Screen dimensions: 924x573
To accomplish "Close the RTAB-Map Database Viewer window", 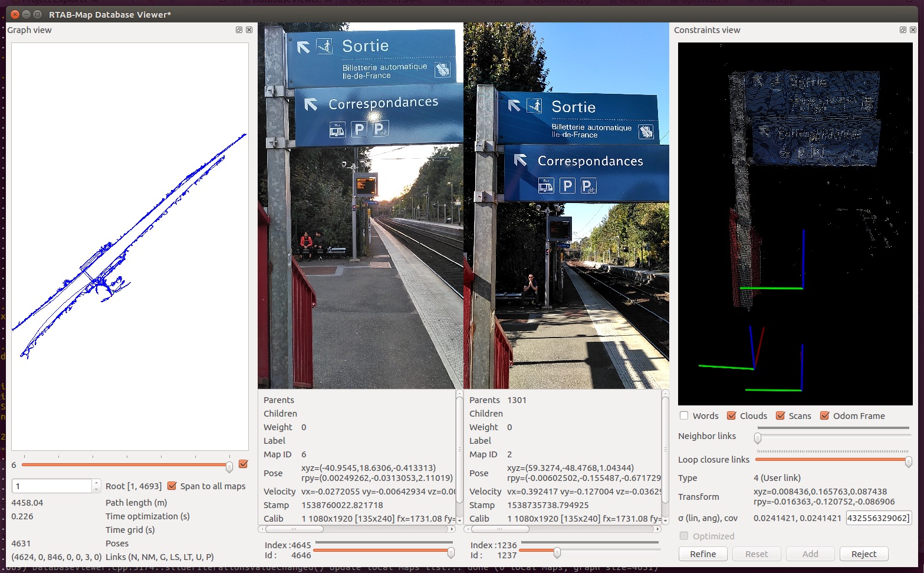I will pyautogui.click(x=15, y=14).
